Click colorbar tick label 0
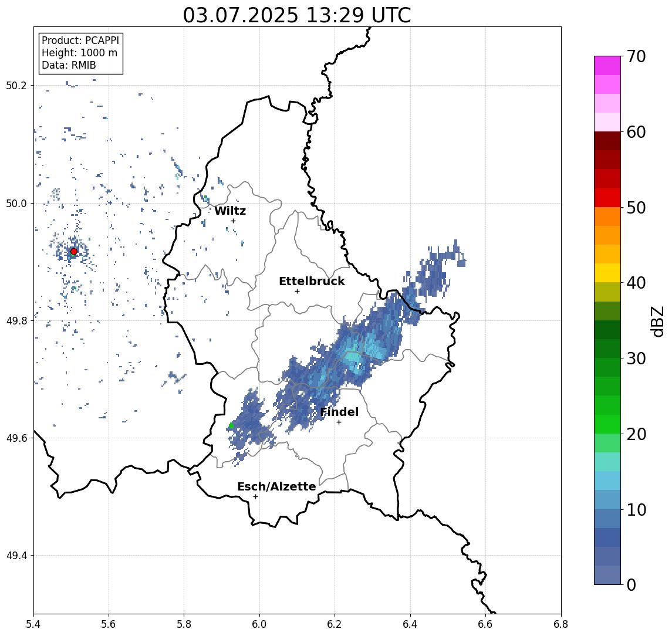This screenshot has height=636, width=672. [632, 584]
